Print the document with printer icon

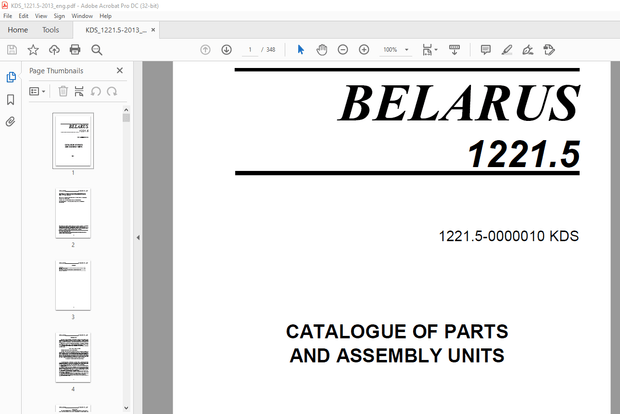(x=75, y=50)
